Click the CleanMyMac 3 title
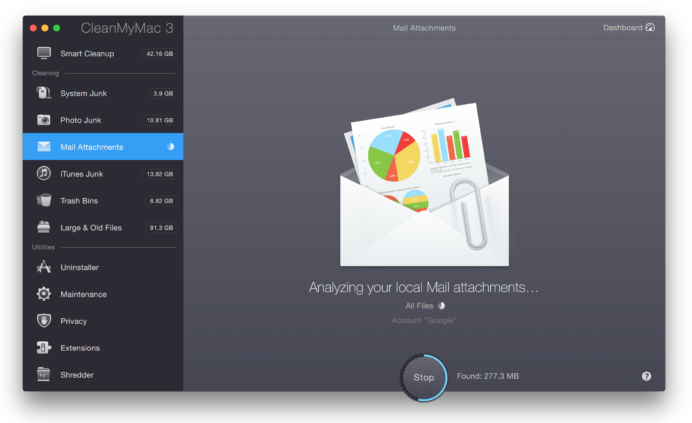 click(127, 28)
